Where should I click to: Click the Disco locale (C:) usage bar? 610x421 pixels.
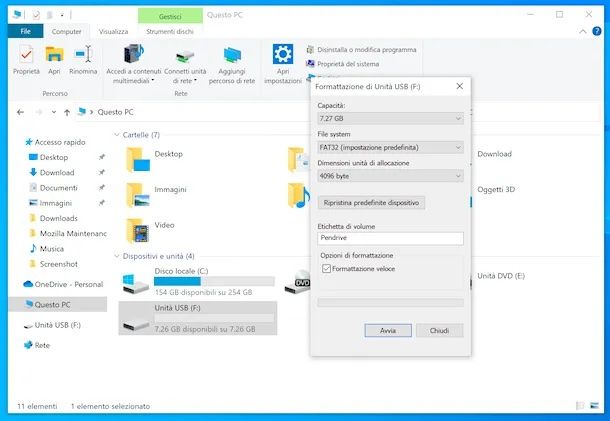pos(214,281)
